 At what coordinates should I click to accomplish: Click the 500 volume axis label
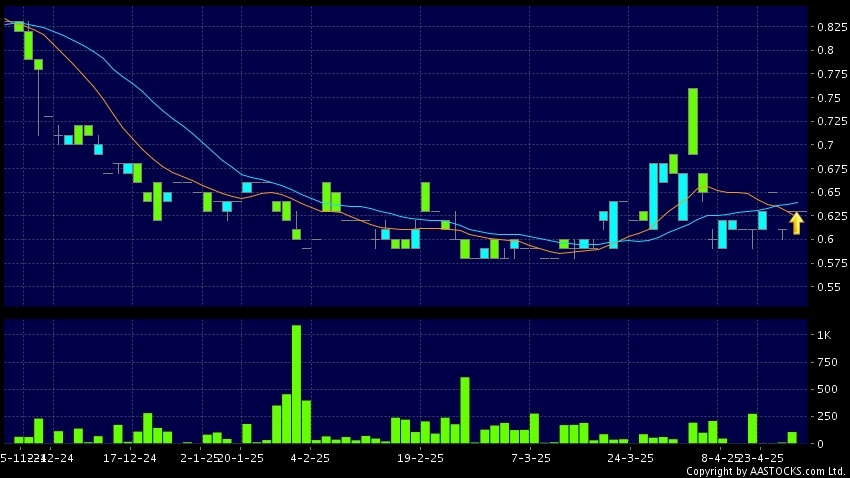tap(827, 389)
